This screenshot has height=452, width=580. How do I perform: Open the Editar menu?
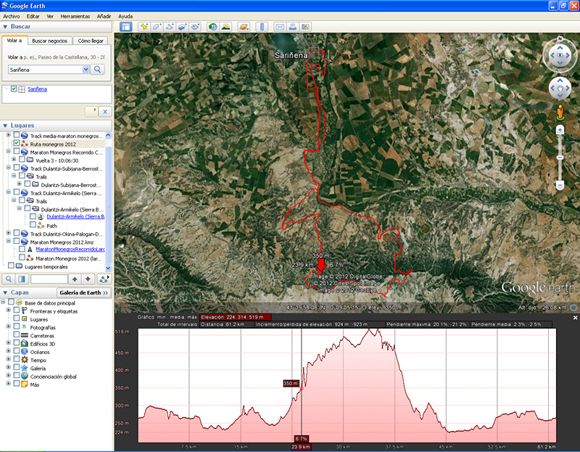33,16
